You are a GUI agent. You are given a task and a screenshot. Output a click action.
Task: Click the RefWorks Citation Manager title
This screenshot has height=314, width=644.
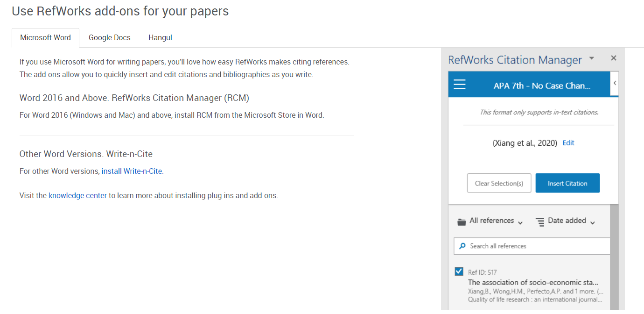tap(515, 60)
